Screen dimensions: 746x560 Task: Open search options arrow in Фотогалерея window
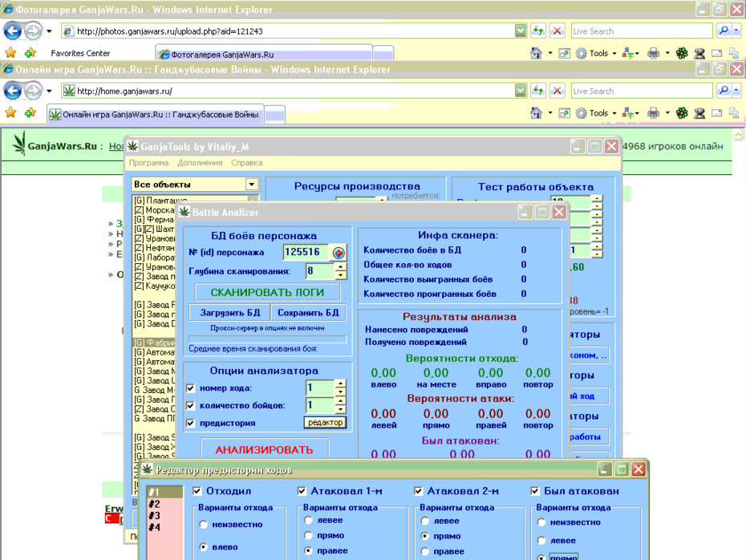click(736, 31)
